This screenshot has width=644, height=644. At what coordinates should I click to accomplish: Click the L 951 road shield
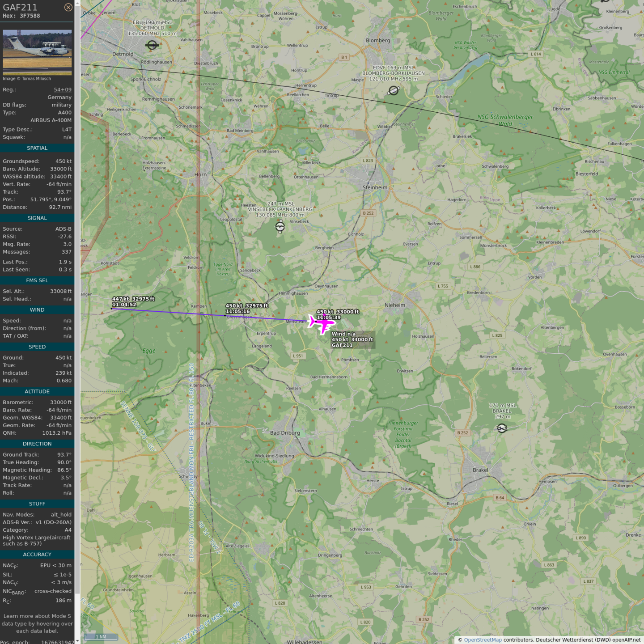[x=298, y=356]
